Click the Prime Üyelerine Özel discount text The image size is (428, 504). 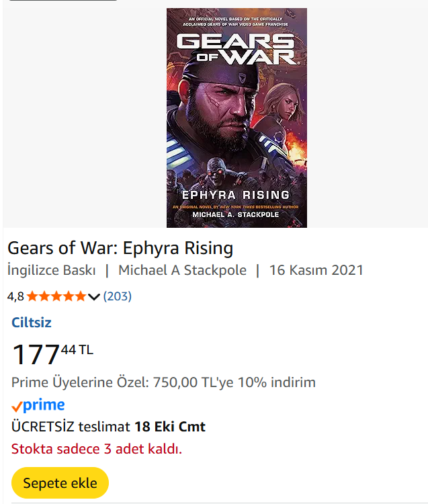pyautogui.click(x=163, y=382)
